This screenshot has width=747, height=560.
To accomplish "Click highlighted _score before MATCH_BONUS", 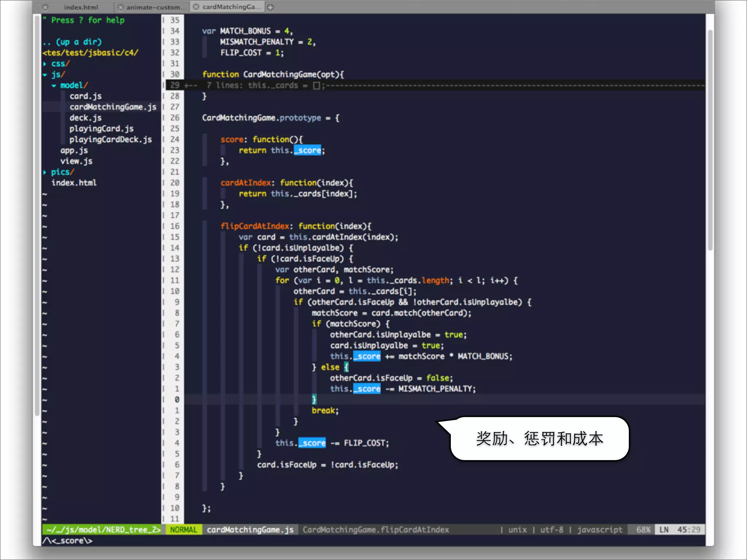I will point(367,357).
